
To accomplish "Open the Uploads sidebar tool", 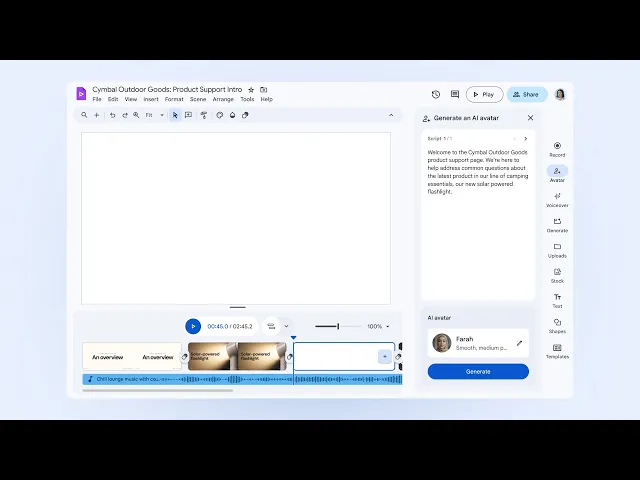I will (x=557, y=251).
